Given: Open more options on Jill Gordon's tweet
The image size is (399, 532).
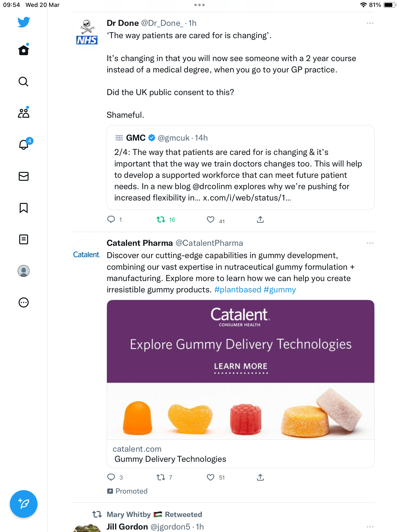Looking at the screenshot, I should pyautogui.click(x=370, y=527).
